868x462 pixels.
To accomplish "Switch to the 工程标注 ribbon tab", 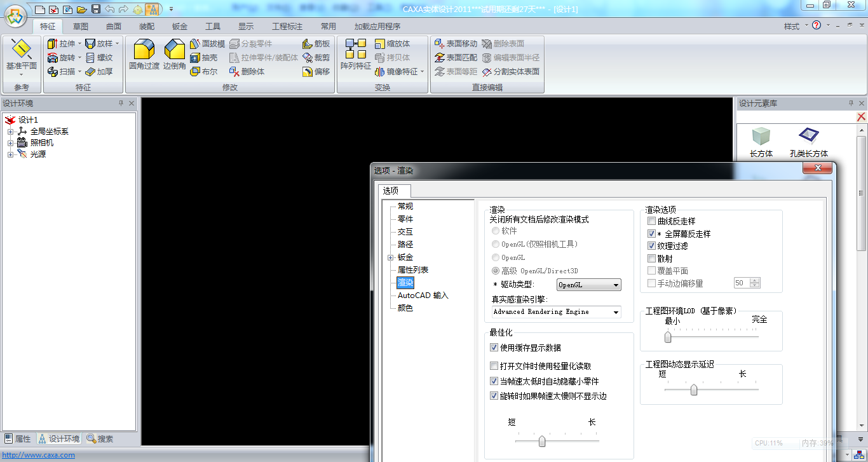I will 287,27.
